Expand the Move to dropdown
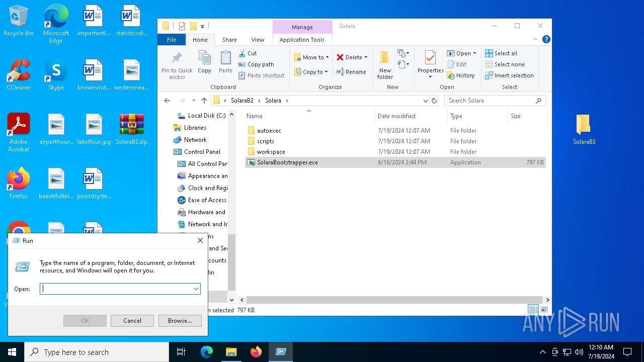This screenshot has width=644, height=362. point(327,57)
